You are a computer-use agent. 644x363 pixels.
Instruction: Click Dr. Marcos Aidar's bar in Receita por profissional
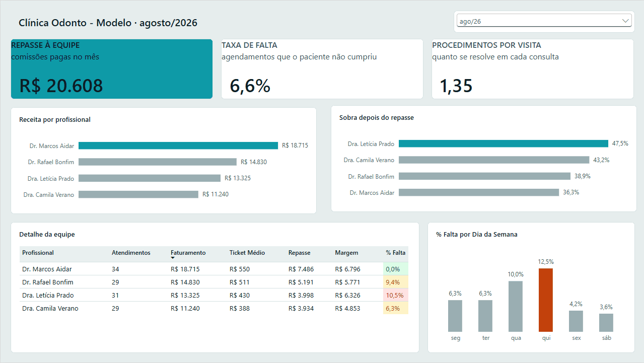tap(178, 146)
